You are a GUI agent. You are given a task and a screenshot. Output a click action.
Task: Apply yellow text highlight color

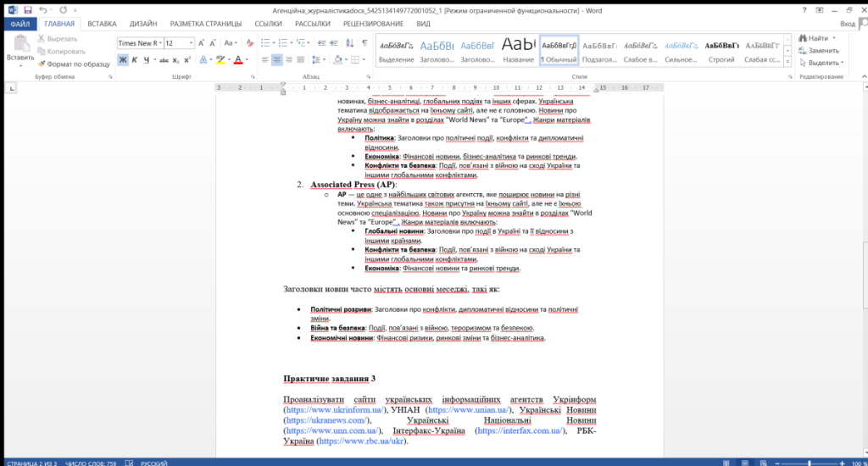220,60
